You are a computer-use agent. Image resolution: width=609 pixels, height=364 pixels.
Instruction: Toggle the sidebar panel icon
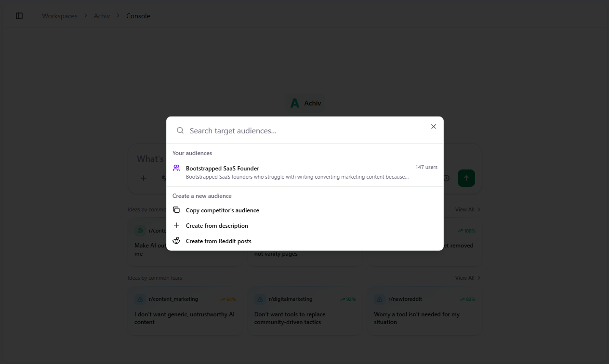[19, 16]
